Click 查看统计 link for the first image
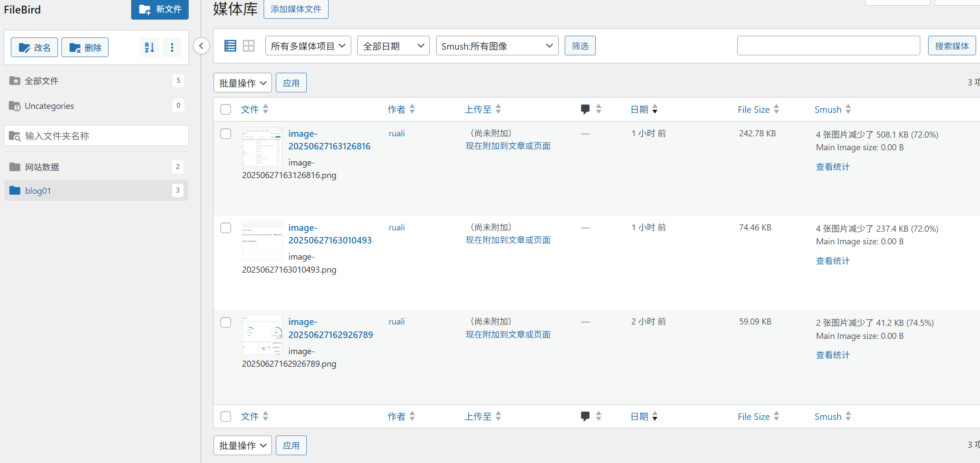Viewport: 980px width, 463px height. click(832, 167)
